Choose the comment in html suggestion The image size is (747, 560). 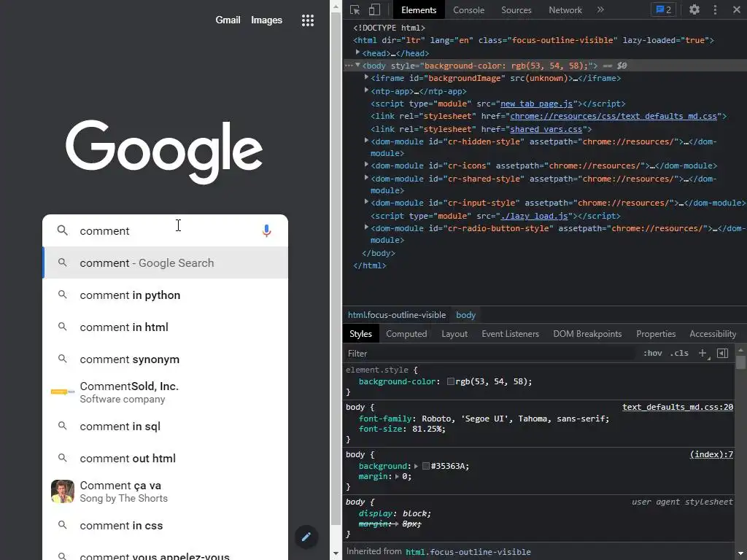coord(166,327)
